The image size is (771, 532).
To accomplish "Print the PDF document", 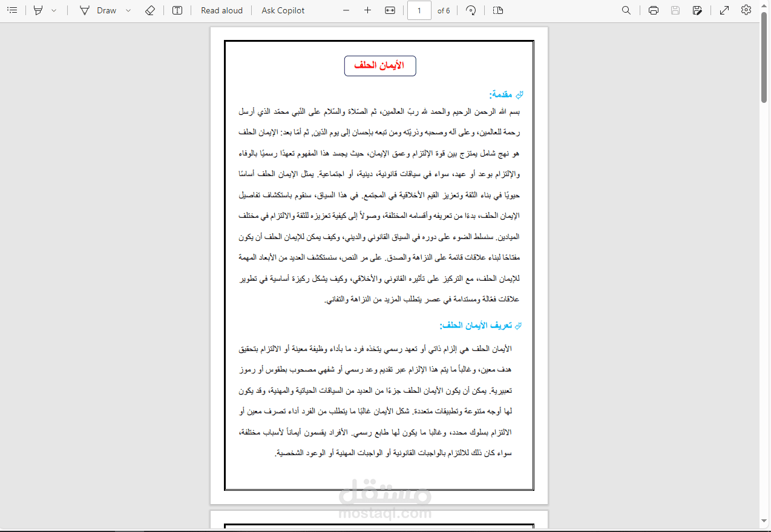I will 654,10.
